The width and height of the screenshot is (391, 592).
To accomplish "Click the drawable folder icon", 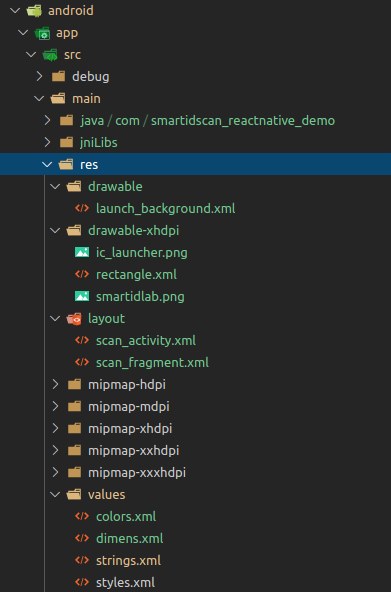I will [74, 187].
